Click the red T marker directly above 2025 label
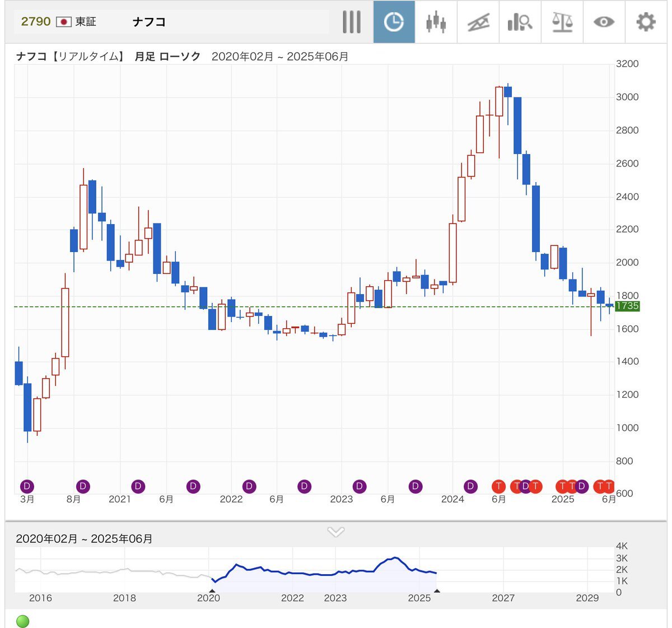 (x=562, y=486)
